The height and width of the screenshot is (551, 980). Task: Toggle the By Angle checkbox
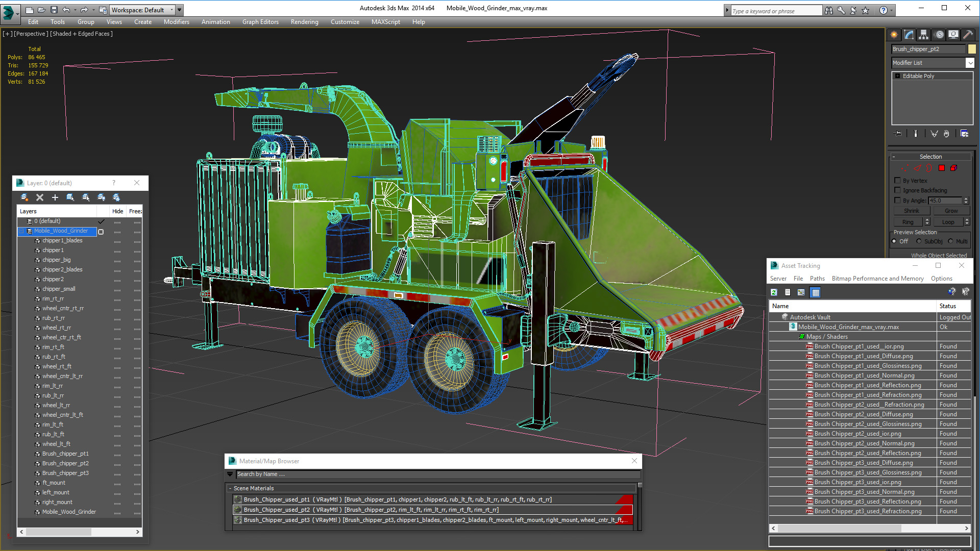(x=898, y=201)
